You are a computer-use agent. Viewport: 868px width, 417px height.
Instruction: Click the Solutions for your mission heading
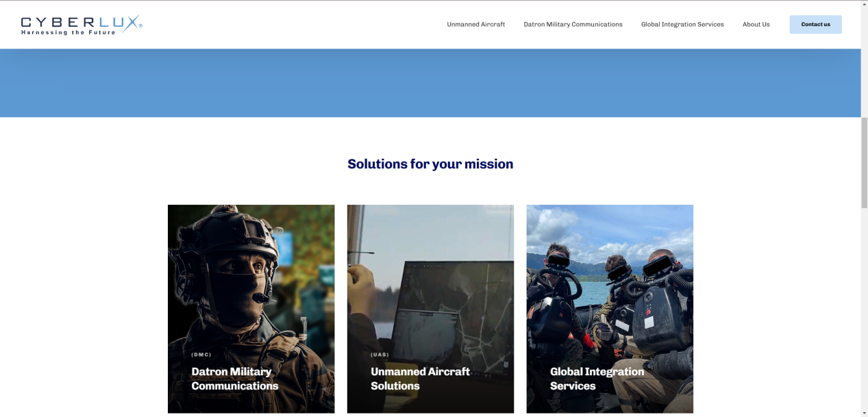coord(430,164)
